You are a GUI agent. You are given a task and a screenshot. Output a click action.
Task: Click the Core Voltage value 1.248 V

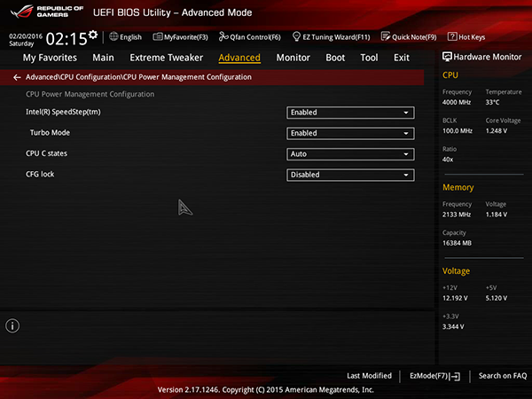[x=497, y=130]
